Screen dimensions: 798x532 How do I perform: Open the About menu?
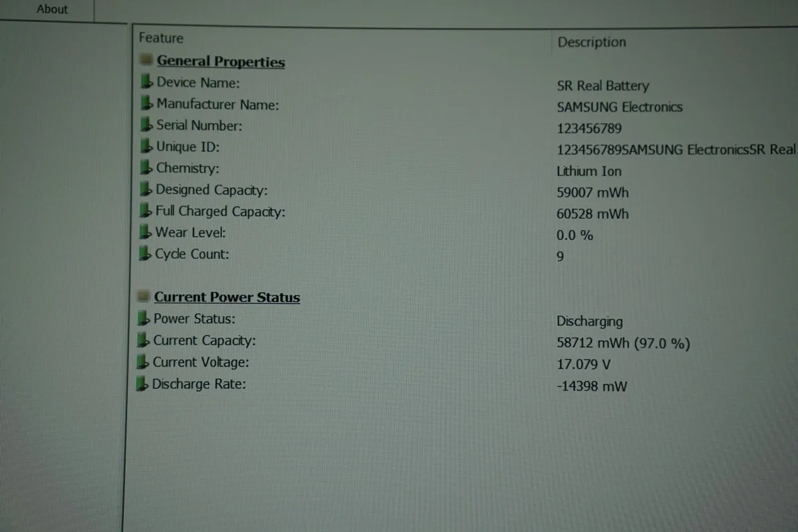[52, 9]
